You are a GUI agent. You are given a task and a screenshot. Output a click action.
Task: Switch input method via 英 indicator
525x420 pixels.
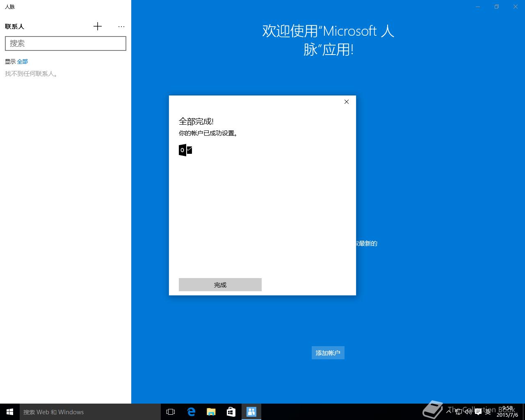488,412
